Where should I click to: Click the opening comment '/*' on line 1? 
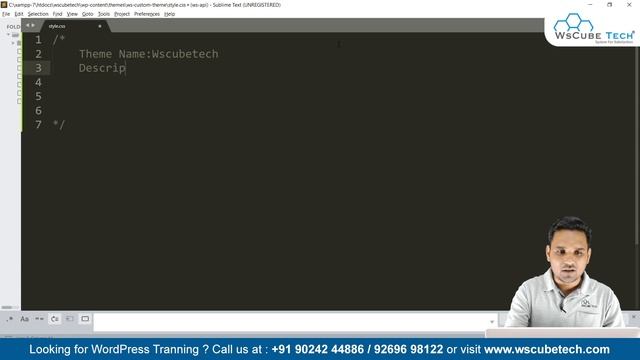pos(59,40)
